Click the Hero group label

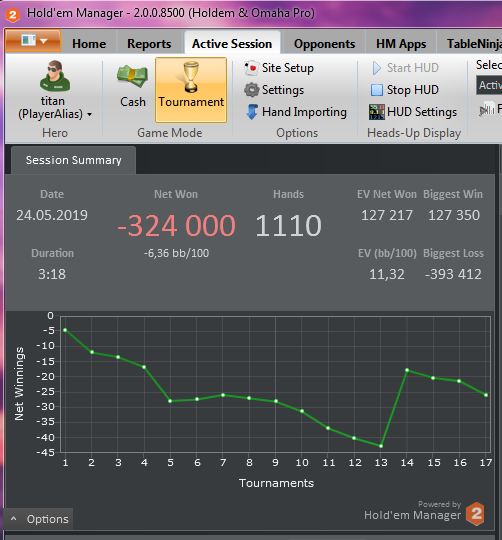click(x=55, y=133)
